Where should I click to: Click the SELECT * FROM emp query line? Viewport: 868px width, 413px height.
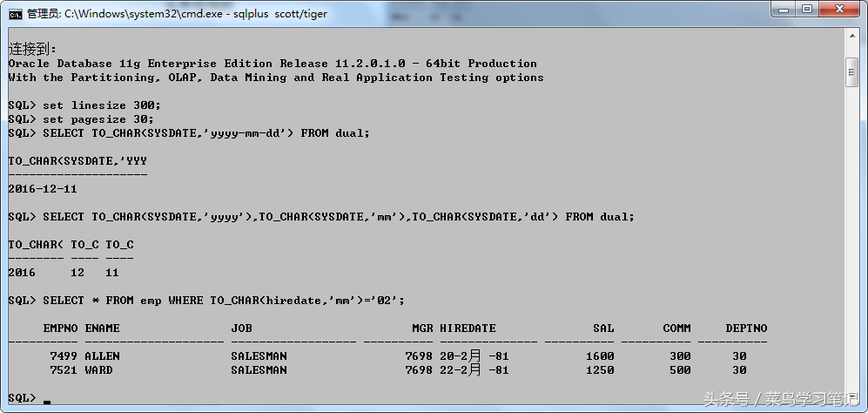coord(206,300)
